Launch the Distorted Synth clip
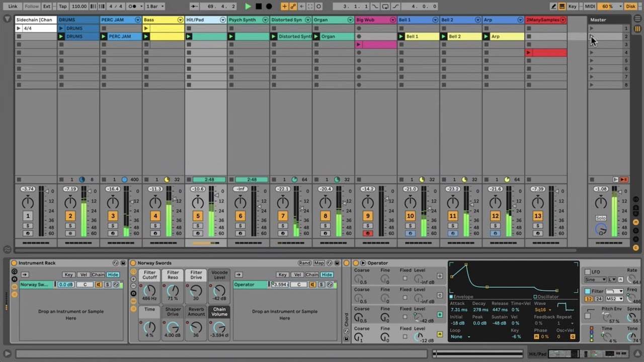This screenshot has width=644, height=362. [x=274, y=37]
